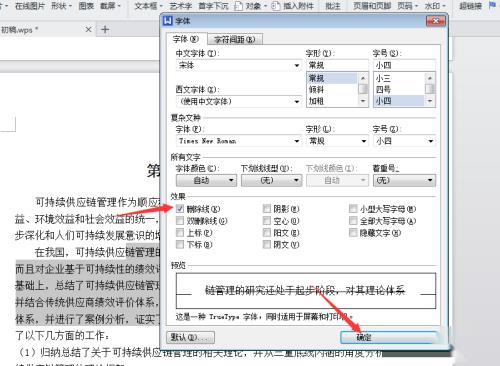Click the 插入附件 attachment icon
This screenshot has width=500, height=366.
[x=275, y=6]
